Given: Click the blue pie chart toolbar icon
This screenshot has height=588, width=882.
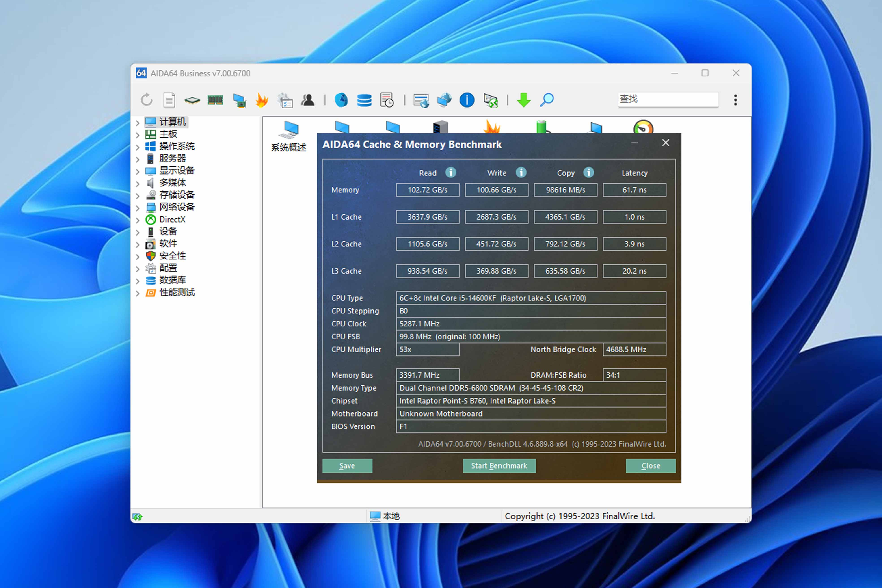Looking at the screenshot, I should 341,100.
